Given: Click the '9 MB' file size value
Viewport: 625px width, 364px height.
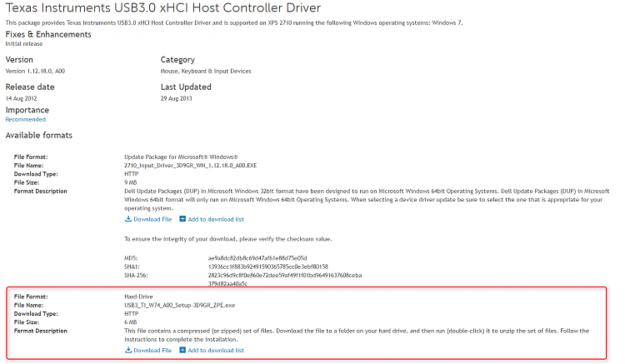Looking at the screenshot, I should pyautogui.click(x=130, y=182).
